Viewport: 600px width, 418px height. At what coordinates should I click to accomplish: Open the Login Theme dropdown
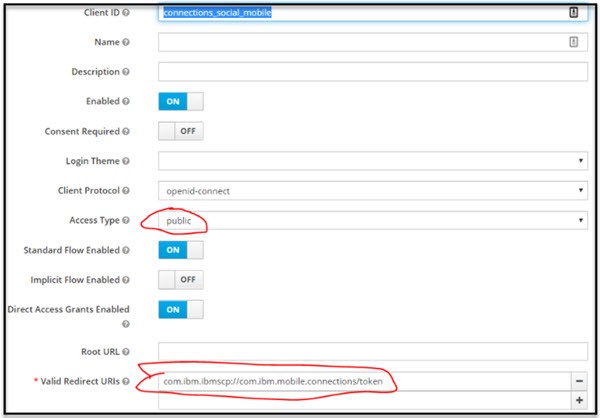click(x=373, y=161)
